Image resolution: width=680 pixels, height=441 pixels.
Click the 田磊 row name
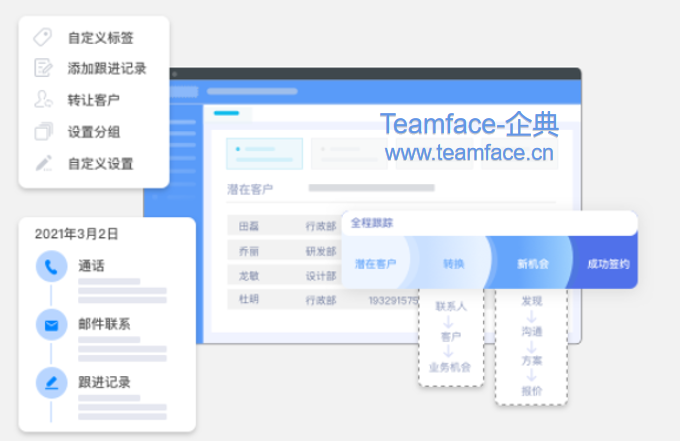(x=249, y=226)
